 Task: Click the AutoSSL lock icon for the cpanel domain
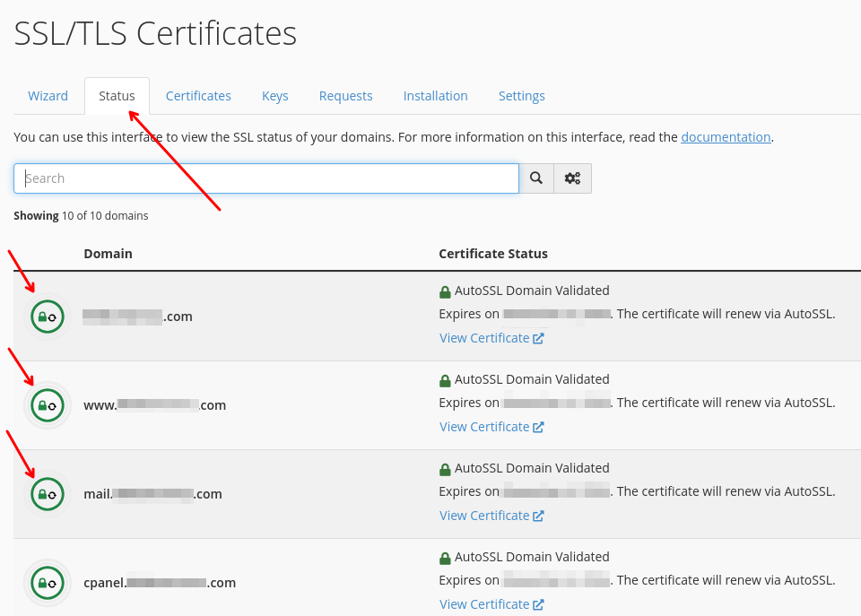48,583
